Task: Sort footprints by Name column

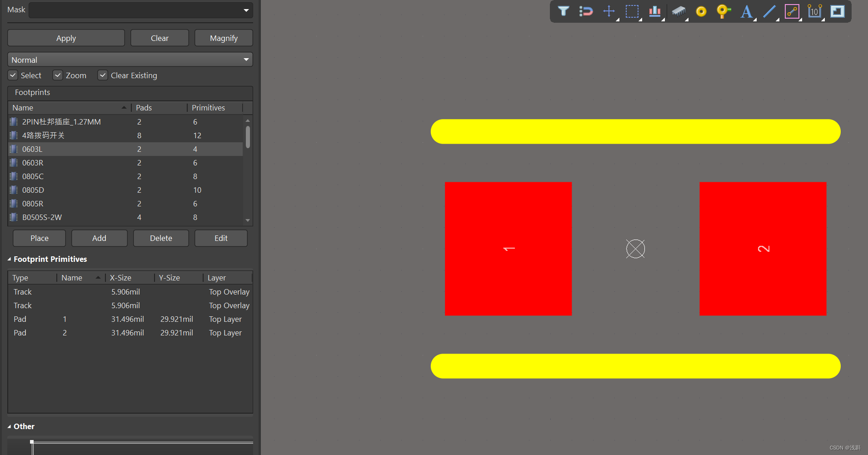Action: [x=69, y=108]
